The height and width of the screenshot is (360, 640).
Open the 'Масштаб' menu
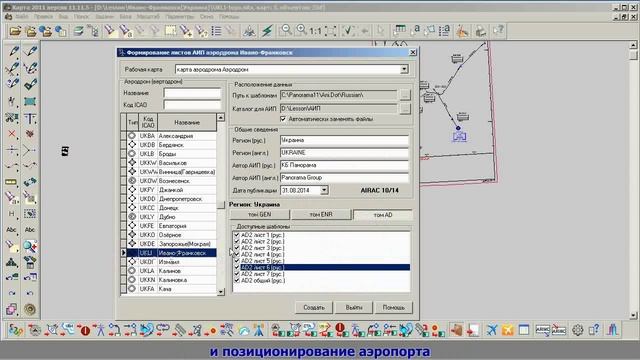[148, 17]
